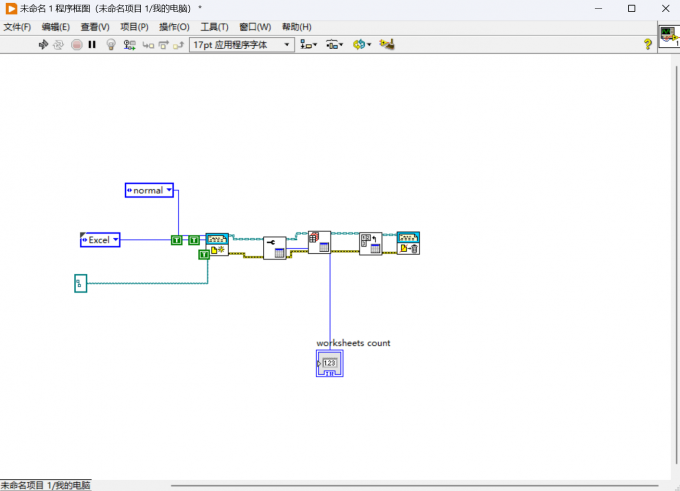This screenshot has width=680, height=491.
Task: Click the LabVIEW window title icon
Action: [x=11, y=8]
